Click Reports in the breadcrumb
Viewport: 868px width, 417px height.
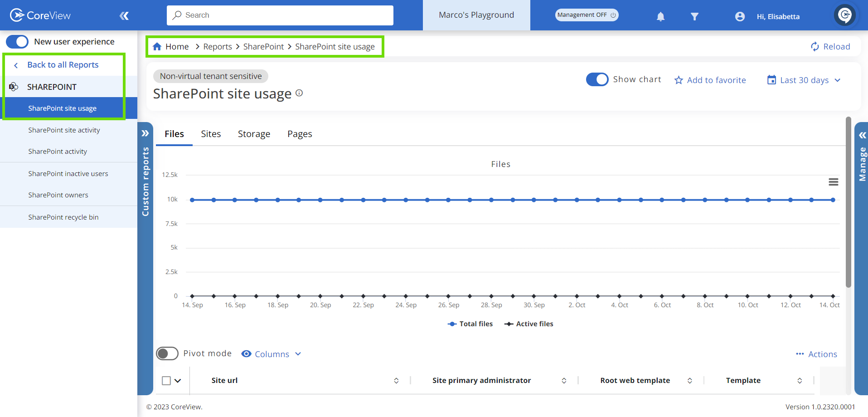click(217, 47)
